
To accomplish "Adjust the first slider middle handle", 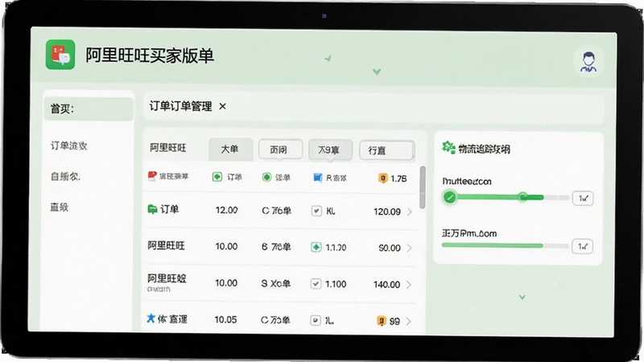I will (x=522, y=197).
